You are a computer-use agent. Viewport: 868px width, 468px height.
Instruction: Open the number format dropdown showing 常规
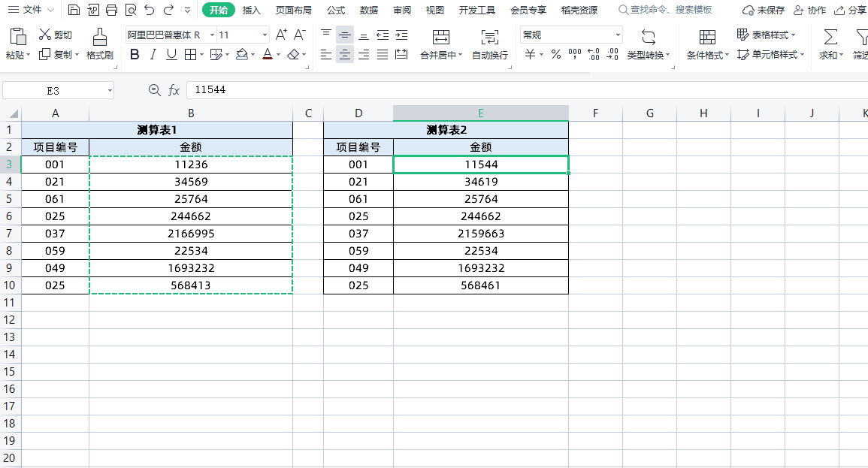coord(616,35)
